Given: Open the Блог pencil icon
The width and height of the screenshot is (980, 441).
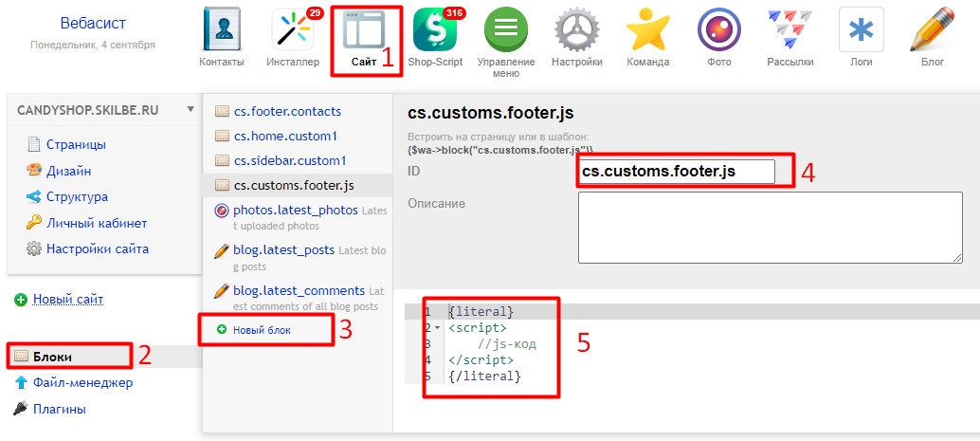Looking at the screenshot, I should [932, 31].
